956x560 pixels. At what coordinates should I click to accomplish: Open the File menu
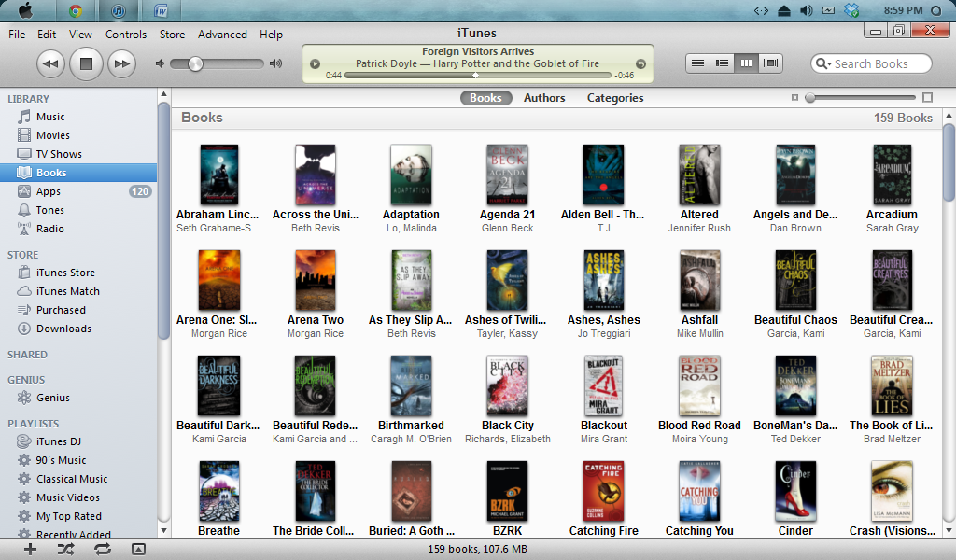17,35
